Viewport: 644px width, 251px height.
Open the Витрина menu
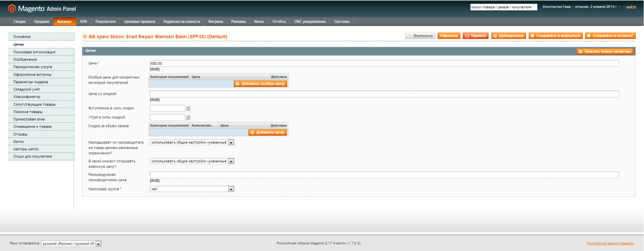click(x=216, y=22)
